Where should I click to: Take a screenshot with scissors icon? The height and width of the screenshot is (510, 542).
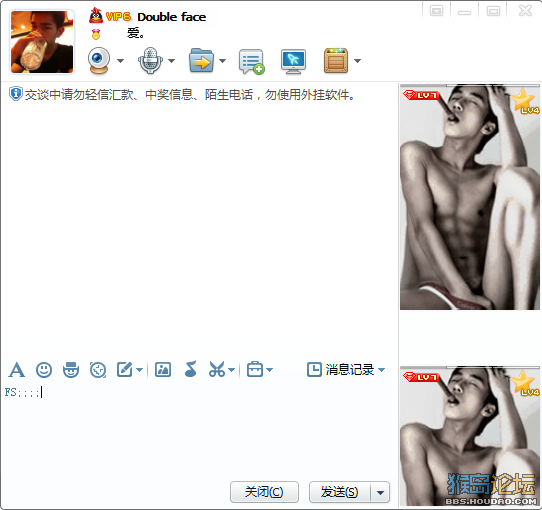point(217,369)
